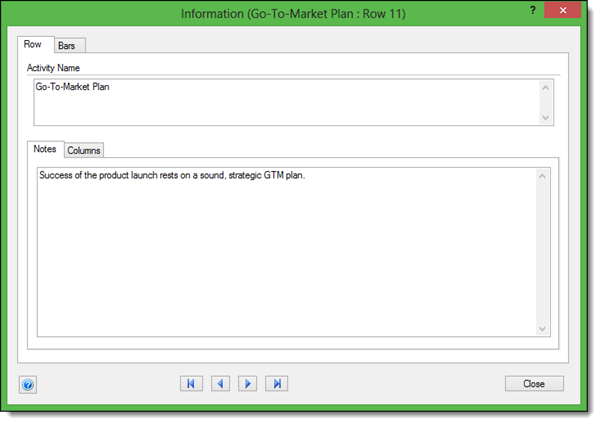600x424 pixels.
Task: Advance to the next row
Action: [248, 383]
